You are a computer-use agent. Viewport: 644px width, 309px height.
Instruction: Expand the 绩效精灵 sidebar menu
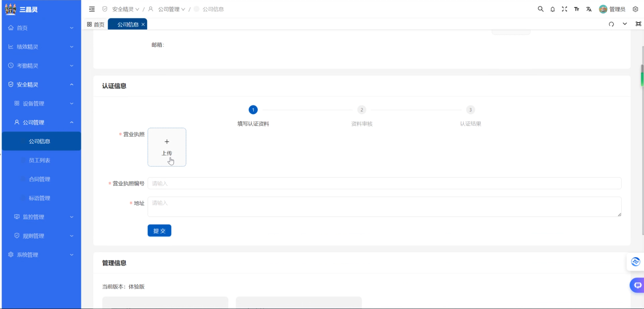point(41,47)
